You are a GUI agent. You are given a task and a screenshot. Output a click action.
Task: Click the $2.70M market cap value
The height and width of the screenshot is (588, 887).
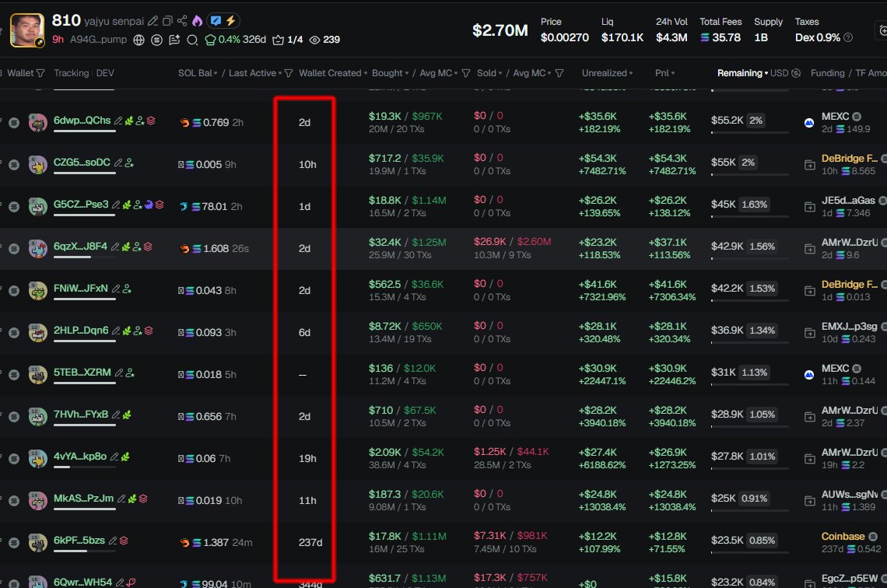500,30
